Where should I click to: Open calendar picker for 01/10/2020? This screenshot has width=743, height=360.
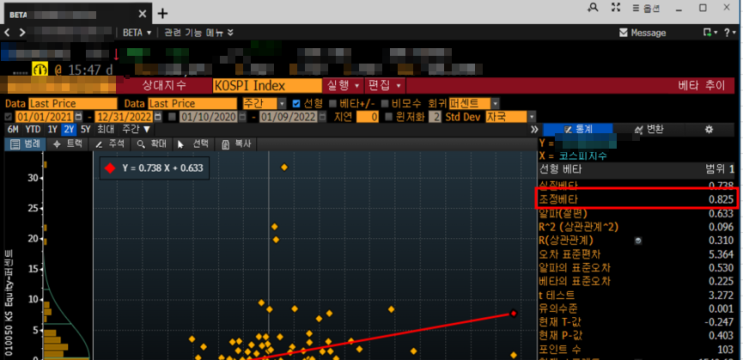coord(243,117)
